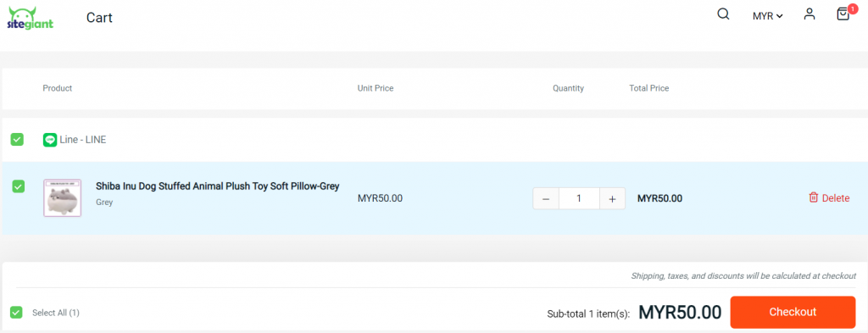Screen dimensions: 868x333
Task: Uncheck the Line - LINE store checkbox
Action: [17, 140]
